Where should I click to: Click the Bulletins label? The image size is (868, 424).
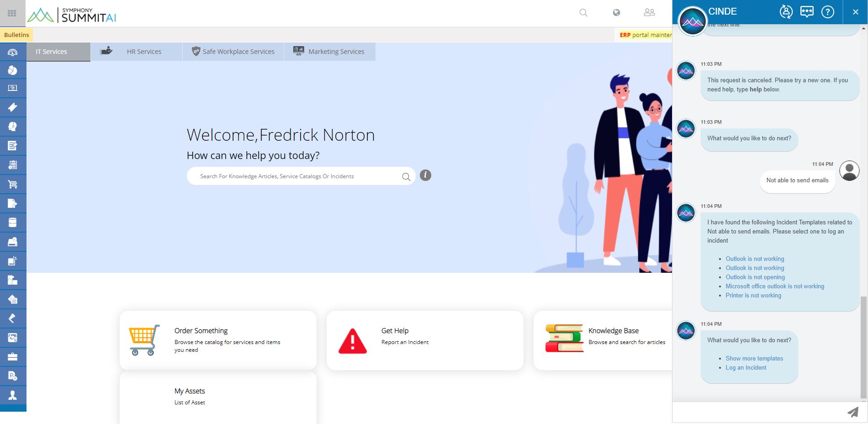tap(16, 35)
